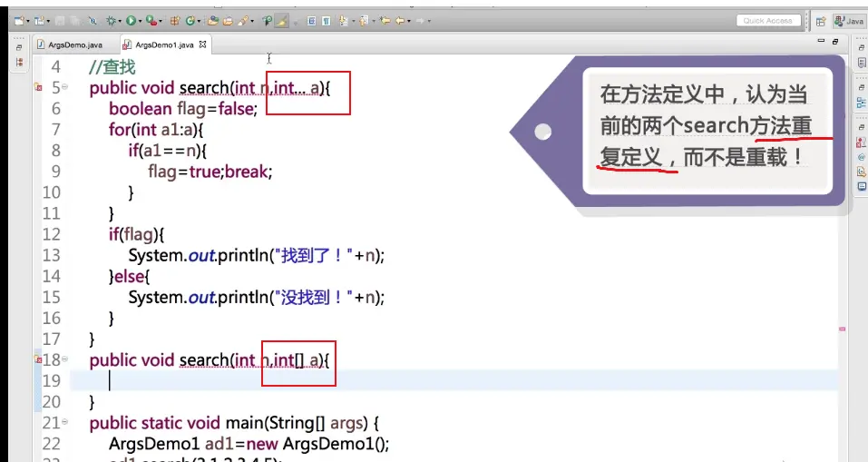This screenshot has width=868, height=462.
Task: Expand the Debug configurations dropdown arrow
Action: pyautogui.click(x=120, y=21)
